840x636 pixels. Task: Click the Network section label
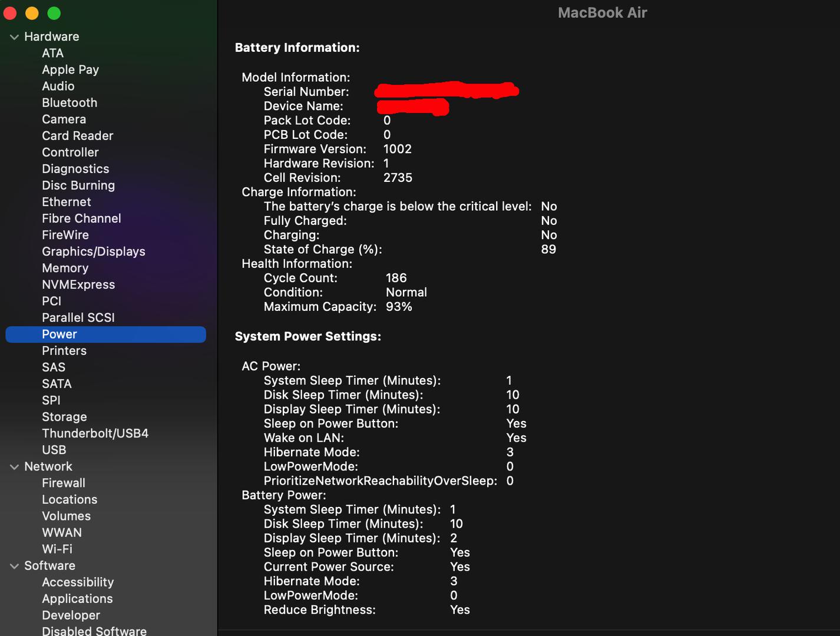pos(48,466)
